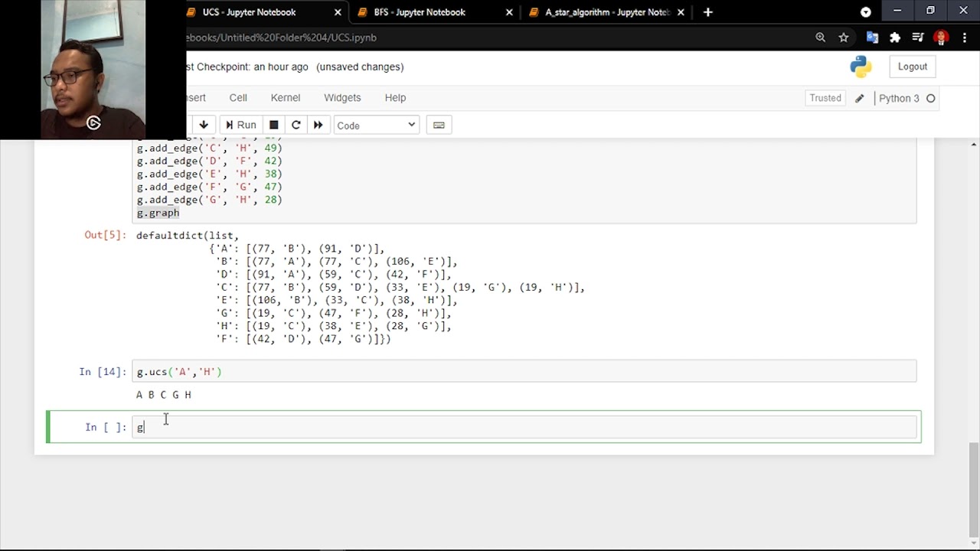The height and width of the screenshot is (551, 980).
Task: Bookmark this page with the star icon
Action: point(843,37)
